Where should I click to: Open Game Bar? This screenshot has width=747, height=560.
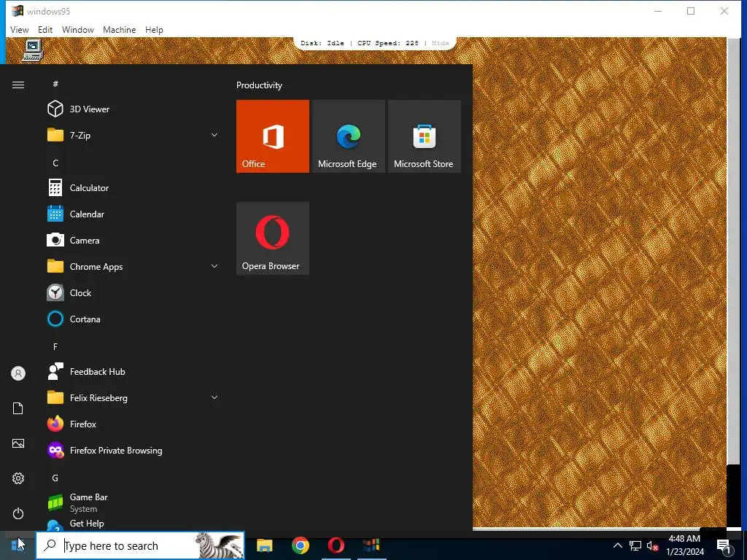(x=133, y=502)
